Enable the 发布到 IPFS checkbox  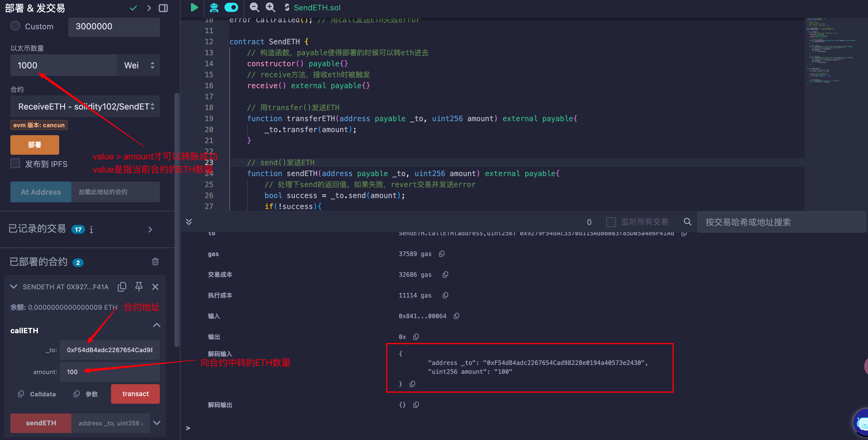tap(15, 164)
